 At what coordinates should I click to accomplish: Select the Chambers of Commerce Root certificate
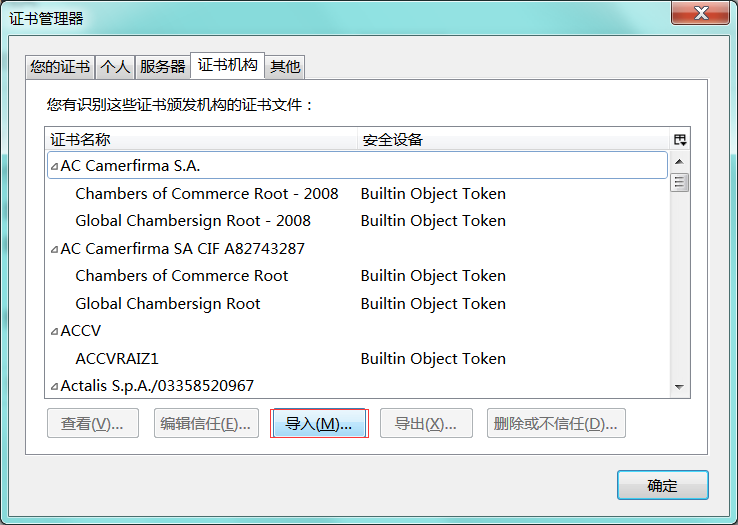[182, 276]
